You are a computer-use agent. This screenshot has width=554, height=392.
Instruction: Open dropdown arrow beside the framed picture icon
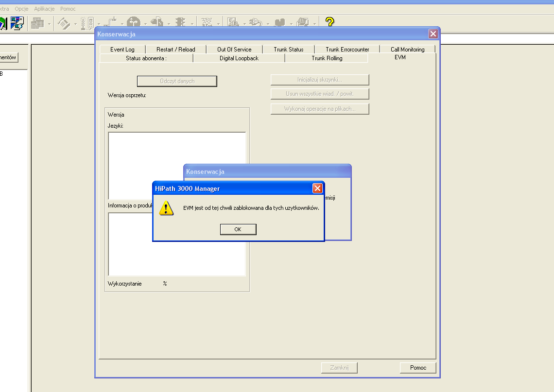[x=244, y=24]
